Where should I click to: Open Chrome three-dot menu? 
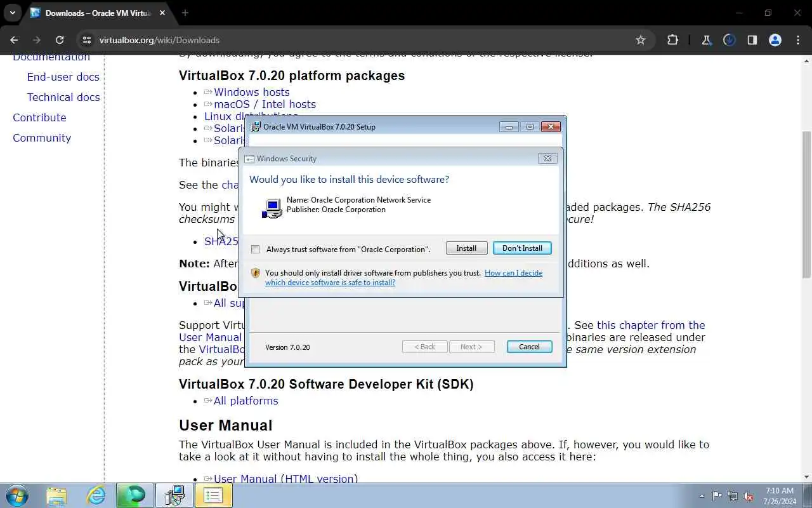(x=798, y=40)
